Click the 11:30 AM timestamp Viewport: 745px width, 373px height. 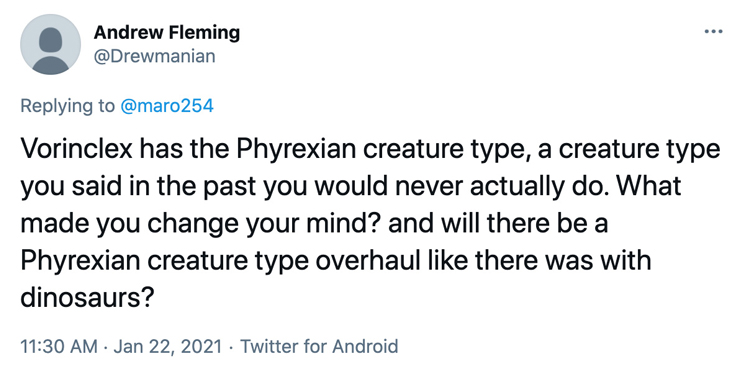(x=59, y=346)
